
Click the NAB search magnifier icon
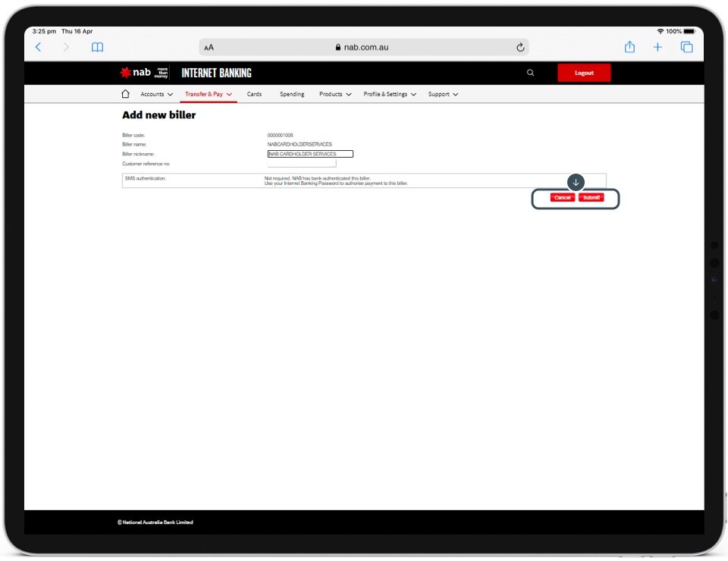coord(530,73)
